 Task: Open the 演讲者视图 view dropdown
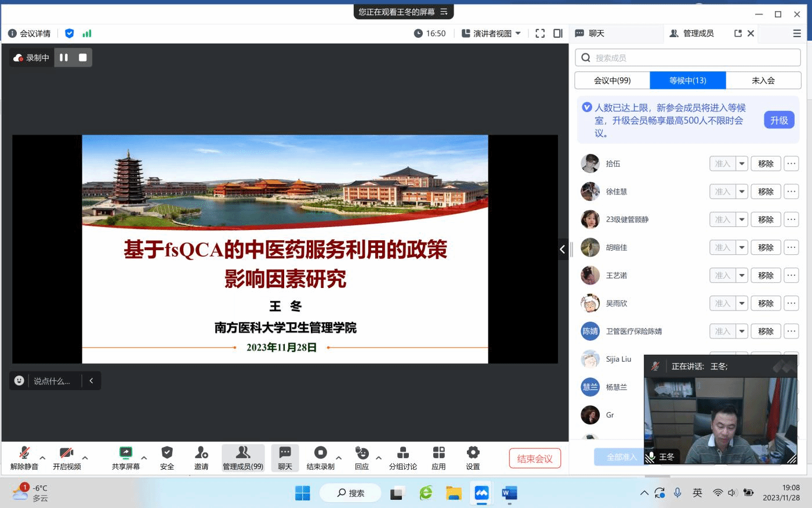(491, 34)
